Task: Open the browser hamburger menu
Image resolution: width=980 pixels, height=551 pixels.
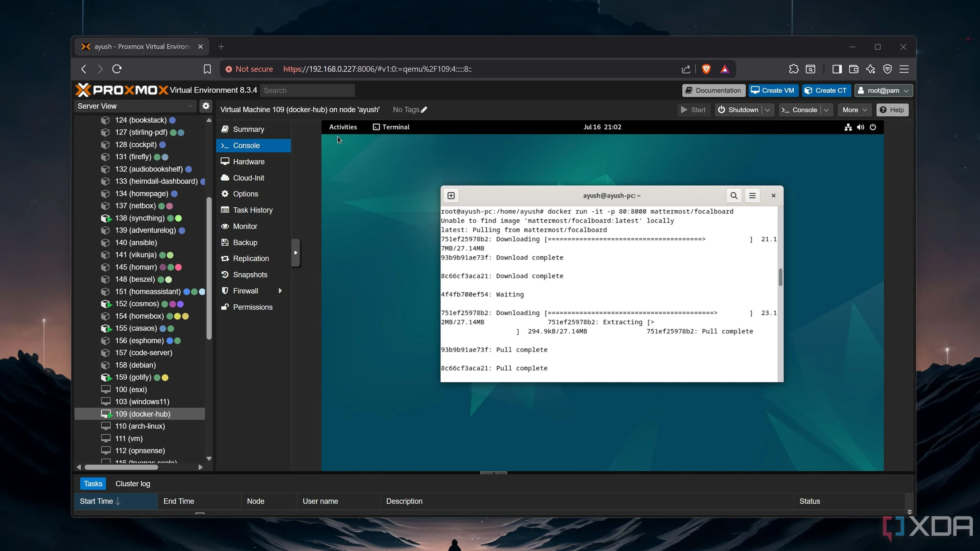Action: [904, 69]
